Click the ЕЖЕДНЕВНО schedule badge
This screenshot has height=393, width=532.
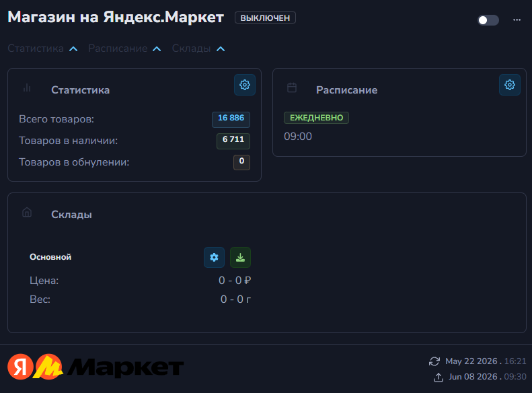316,118
